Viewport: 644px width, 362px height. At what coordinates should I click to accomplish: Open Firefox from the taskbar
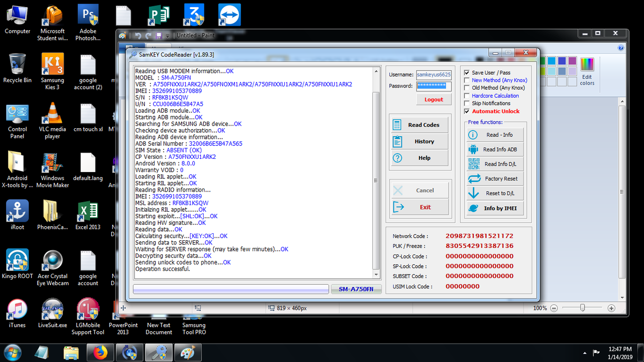click(x=100, y=352)
